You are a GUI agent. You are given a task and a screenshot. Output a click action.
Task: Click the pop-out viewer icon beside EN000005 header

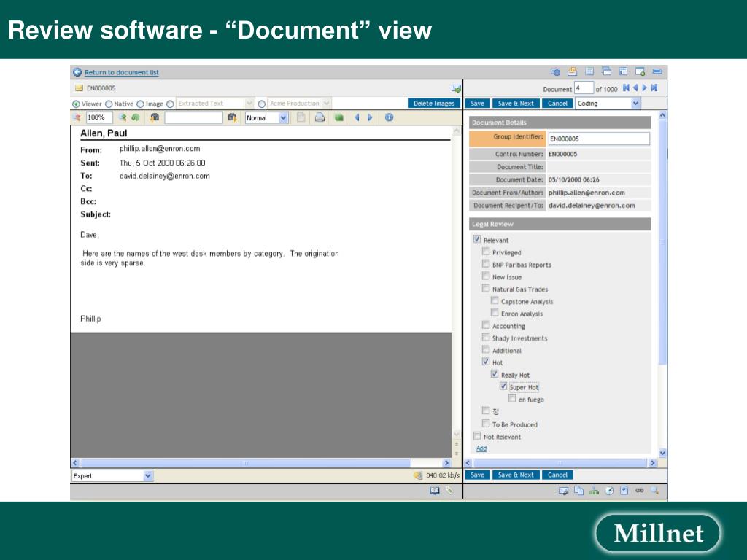tap(456, 88)
